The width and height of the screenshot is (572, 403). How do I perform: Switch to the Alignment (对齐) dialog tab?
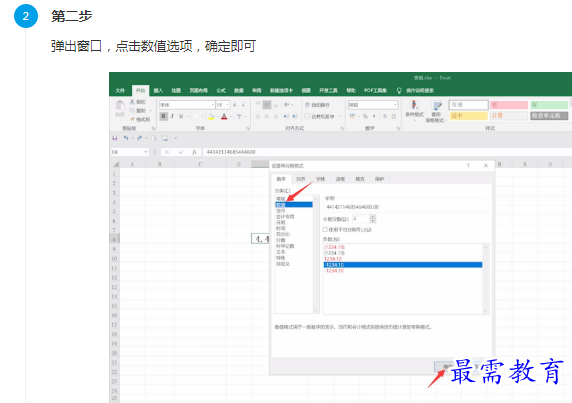point(301,179)
